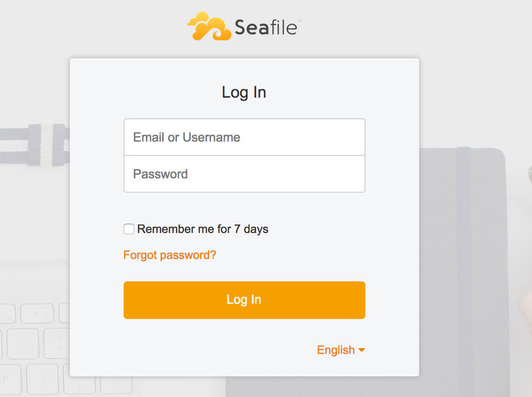Viewport: 532px width, 397px height.
Task: Focus the Email or Username field
Action: 244,138
